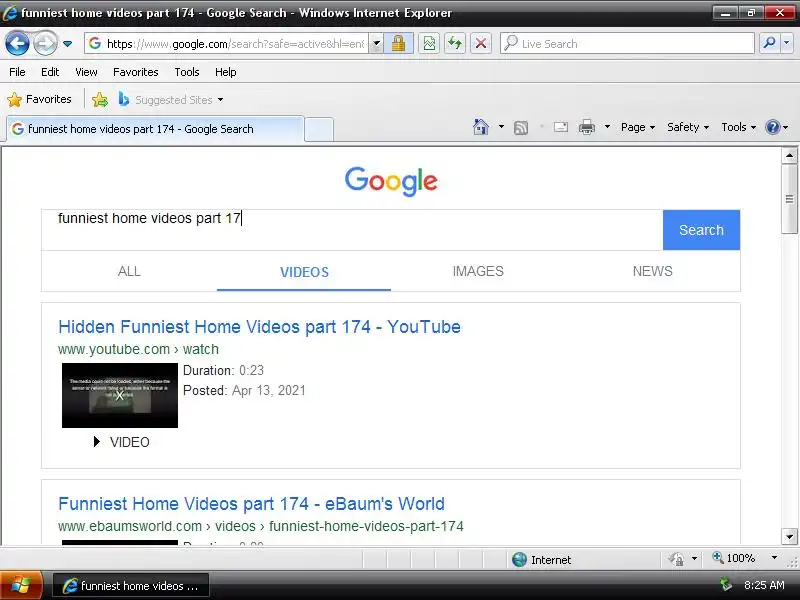
Task: Open the Favorites star button
Action: coord(40,99)
